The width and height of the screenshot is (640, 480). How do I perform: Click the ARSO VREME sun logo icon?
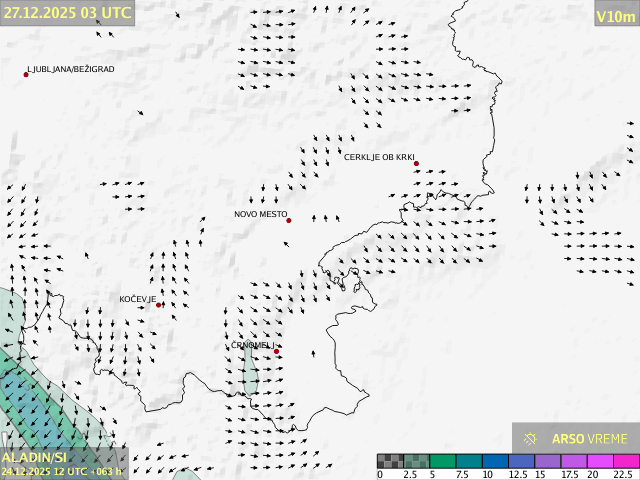coord(531,439)
